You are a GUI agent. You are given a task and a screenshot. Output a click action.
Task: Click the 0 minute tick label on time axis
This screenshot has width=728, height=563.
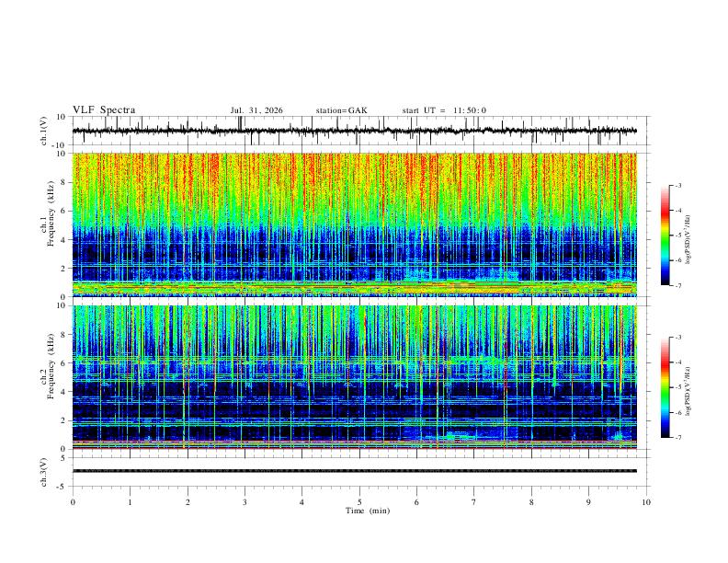coord(73,502)
